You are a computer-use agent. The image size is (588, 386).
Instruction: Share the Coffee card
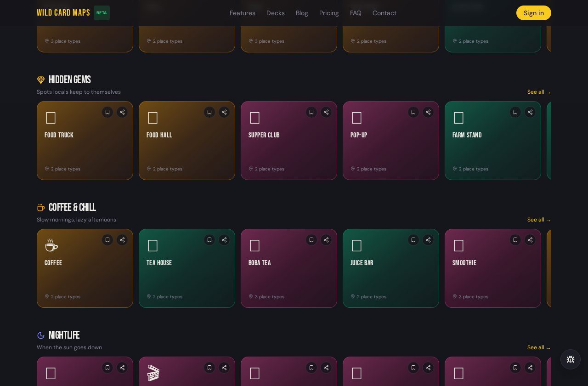(122, 240)
